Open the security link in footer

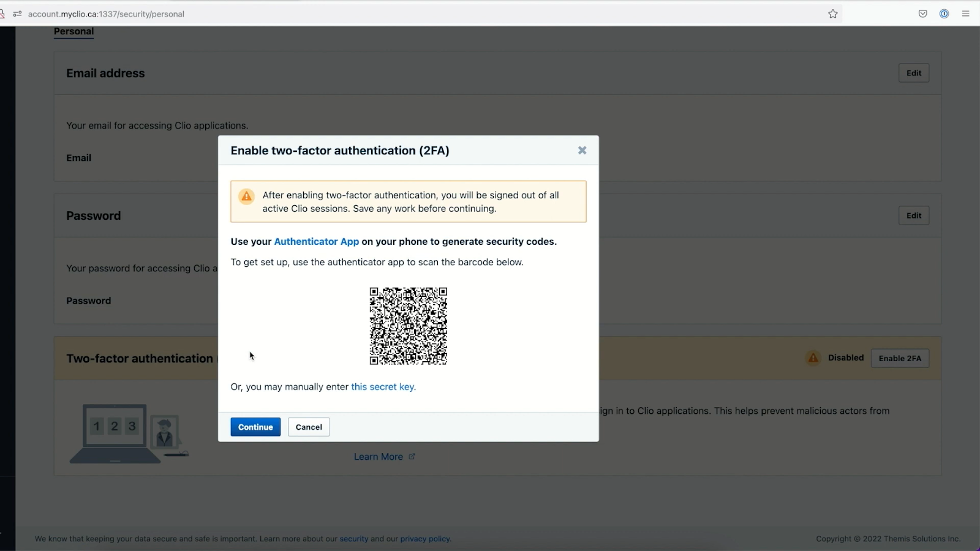354,539
